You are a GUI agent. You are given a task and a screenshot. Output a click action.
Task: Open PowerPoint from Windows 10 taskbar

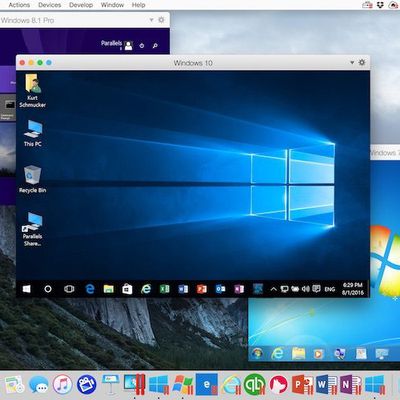click(202, 289)
